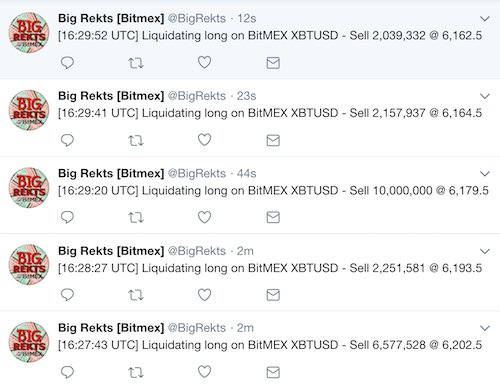
Task: Open the @BigRekts handle on the 12s tweet
Action: click(x=197, y=18)
